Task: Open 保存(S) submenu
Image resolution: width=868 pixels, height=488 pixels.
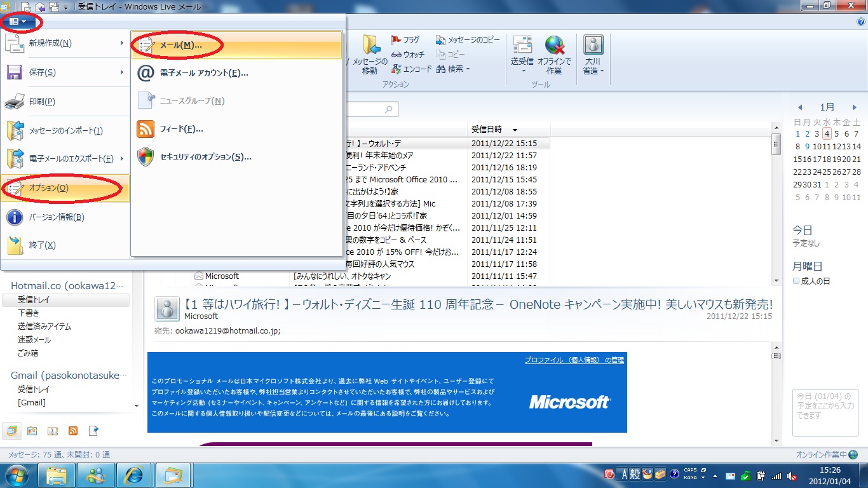Action: point(65,72)
